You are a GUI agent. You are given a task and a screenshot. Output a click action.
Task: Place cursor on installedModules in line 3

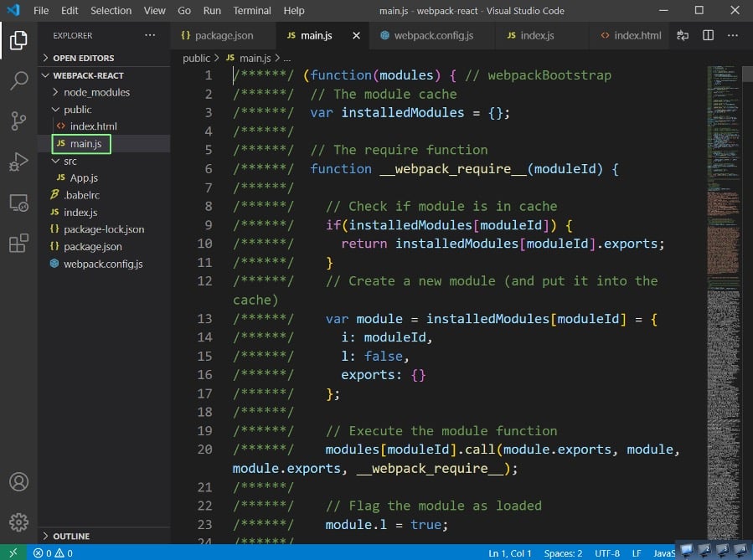(x=402, y=112)
